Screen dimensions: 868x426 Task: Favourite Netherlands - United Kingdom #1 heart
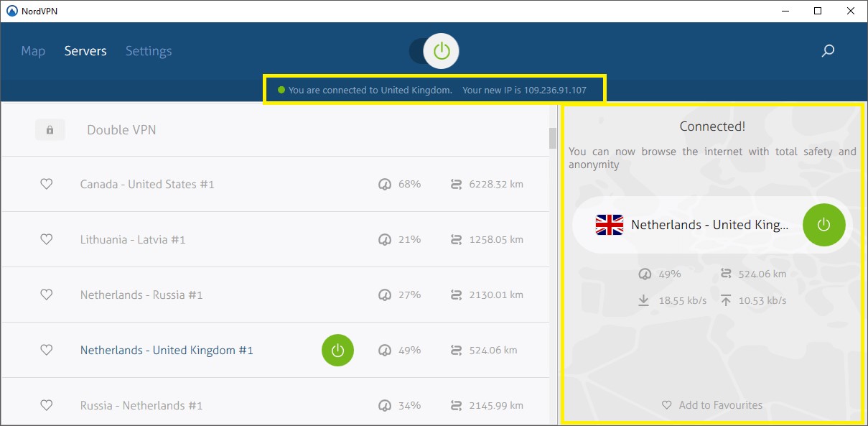(46, 350)
